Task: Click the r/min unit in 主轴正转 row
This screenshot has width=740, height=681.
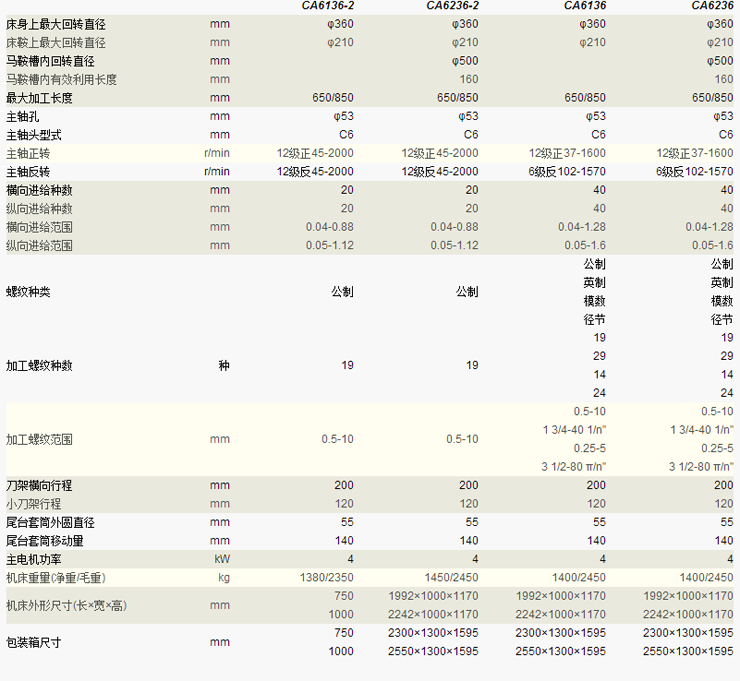Action: 217,153
